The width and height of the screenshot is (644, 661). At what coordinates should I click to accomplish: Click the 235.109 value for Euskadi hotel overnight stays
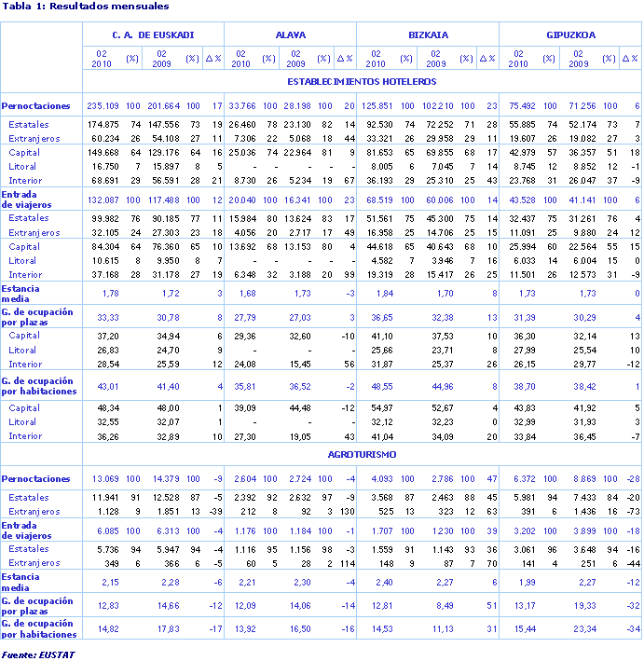coord(104,105)
